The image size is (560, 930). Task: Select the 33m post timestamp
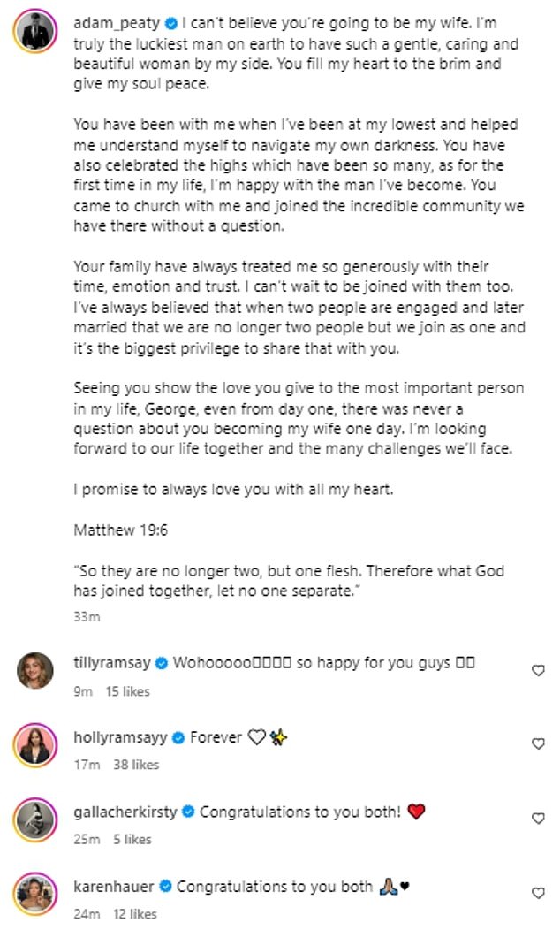[x=87, y=617]
